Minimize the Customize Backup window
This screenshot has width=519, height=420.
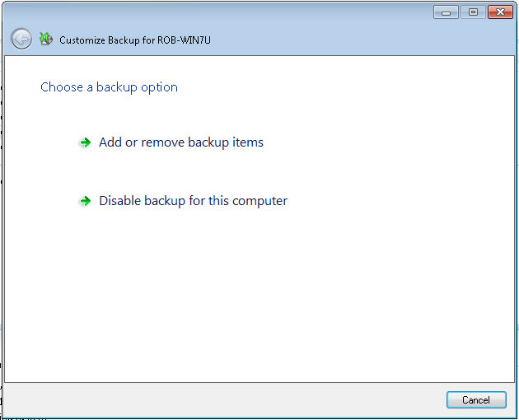447,12
